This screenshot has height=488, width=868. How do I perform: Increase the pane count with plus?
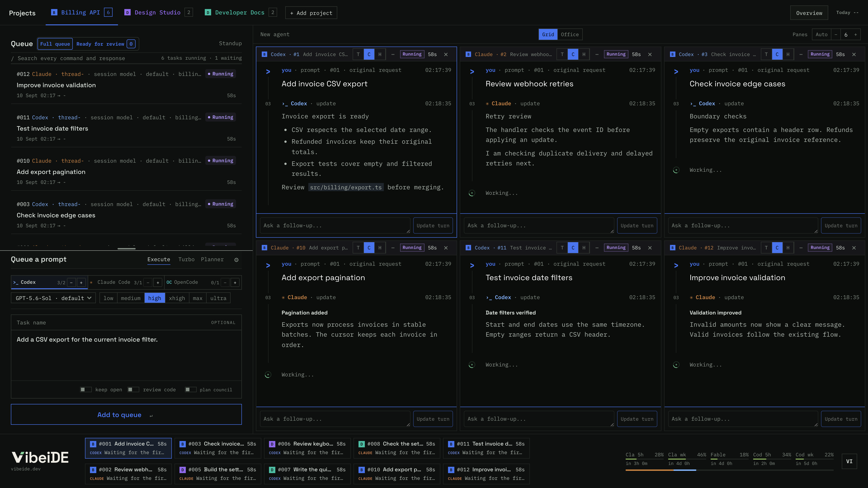pyautogui.click(x=855, y=34)
